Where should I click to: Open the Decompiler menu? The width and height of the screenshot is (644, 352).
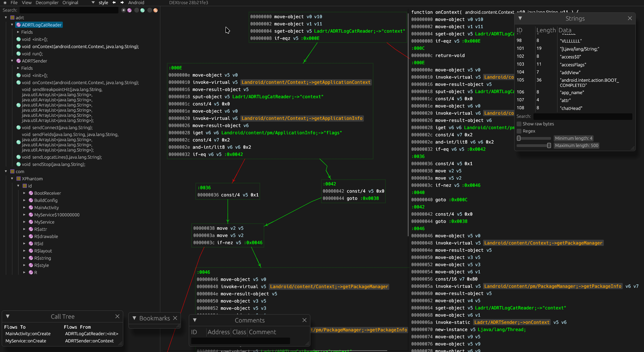[x=47, y=2]
